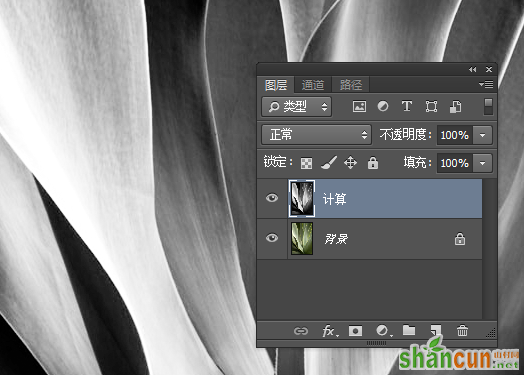
Task: Click the lock all padlock icon
Action: pyautogui.click(x=373, y=163)
